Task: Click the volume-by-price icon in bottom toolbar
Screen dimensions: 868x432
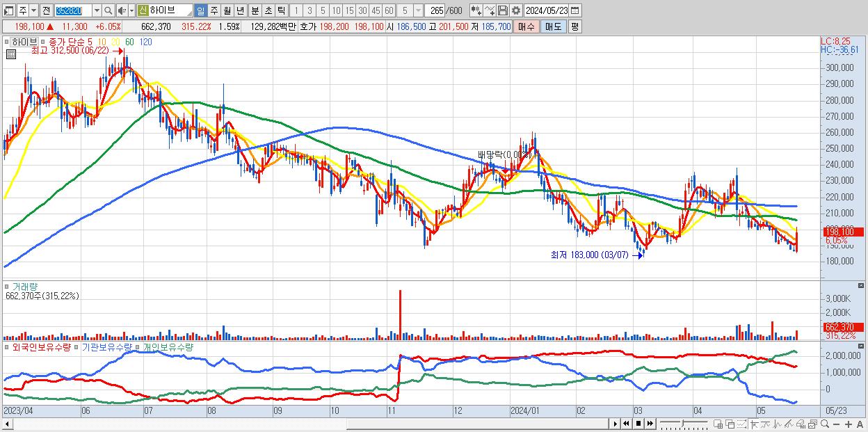Action: (x=801, y=424)
